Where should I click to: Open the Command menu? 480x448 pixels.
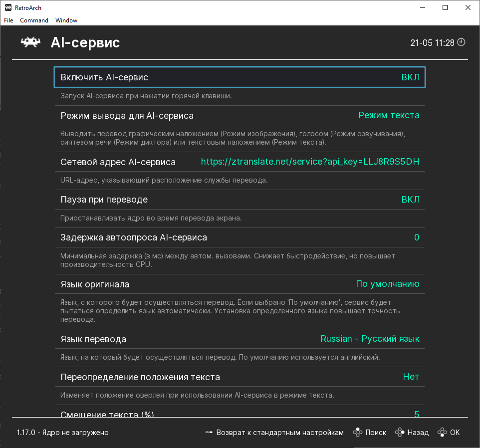[x=34, y=20]
